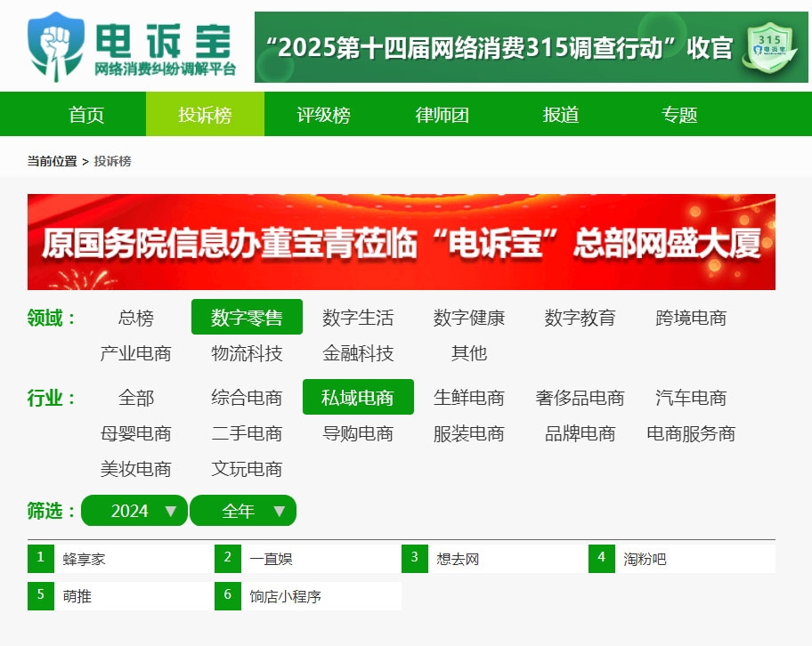Viewport: 812px width, 646px height.
Task: Open the 蜂享家 ranked entry
Action: point(121,559)
